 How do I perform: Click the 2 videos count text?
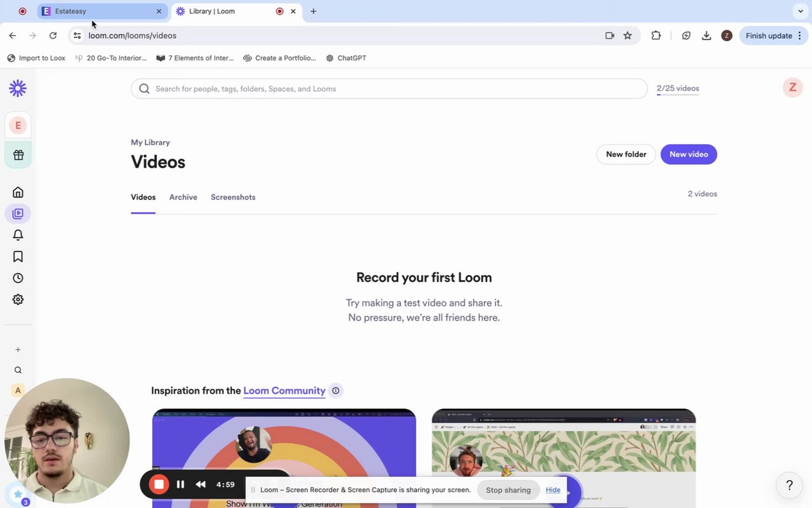pyautogui.click(x=702, y=194)
